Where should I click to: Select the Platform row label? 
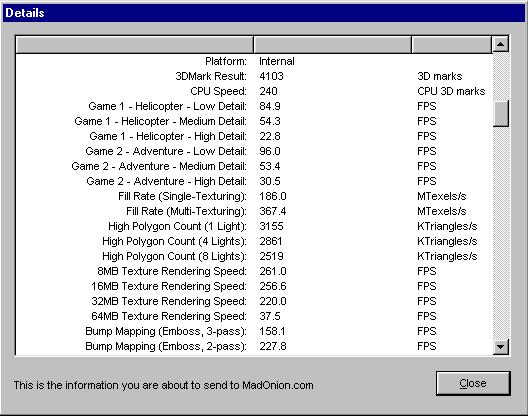pos(226,61)
